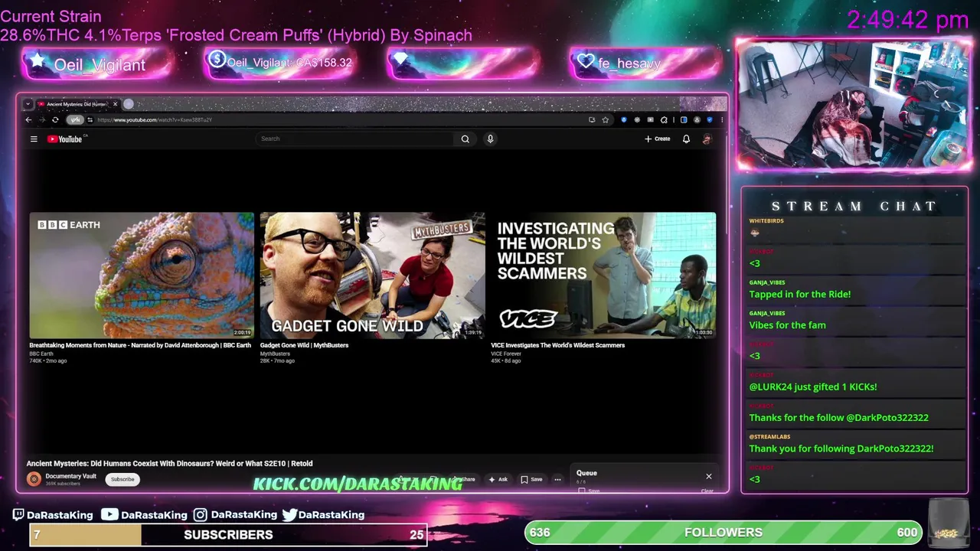
Task: Open the Documentary Vault channel name link
Action: [x=70, y=476]
